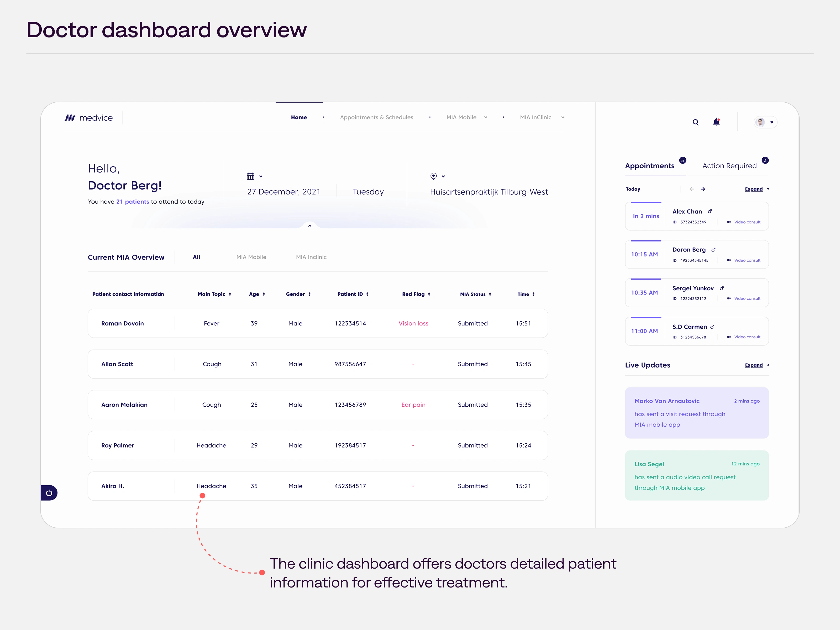
Task: Open notifications bell icon
Action: tap(716, 122)
